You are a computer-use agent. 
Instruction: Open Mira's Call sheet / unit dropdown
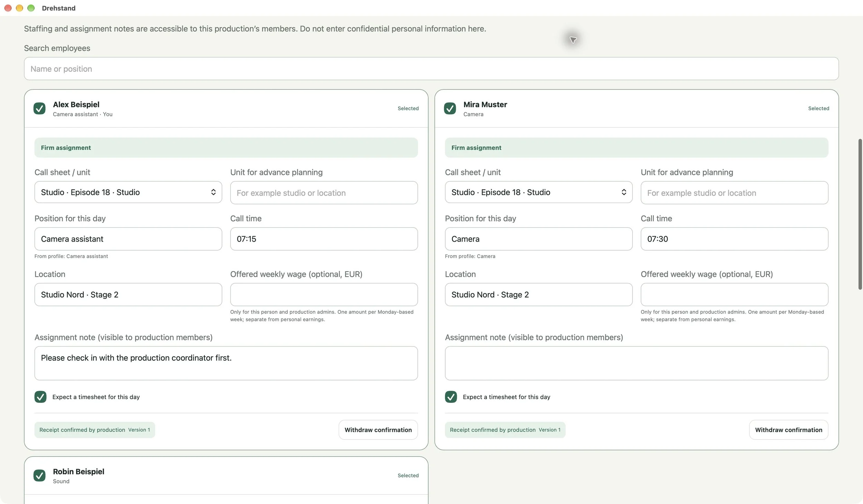point(539,192)
